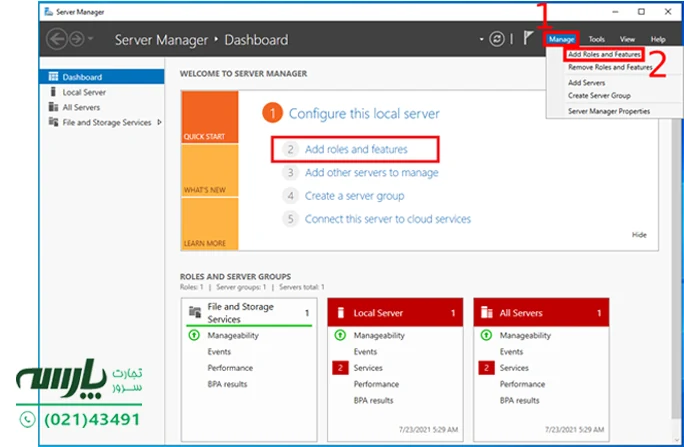Click the All Servers sidebar icon
684x447 pixels.
(53, 107)
